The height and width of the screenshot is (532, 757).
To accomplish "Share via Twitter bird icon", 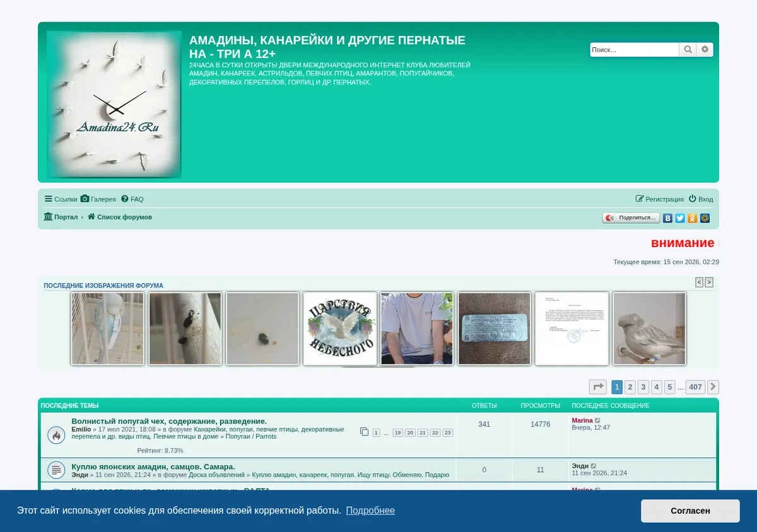I will point(680,218).
